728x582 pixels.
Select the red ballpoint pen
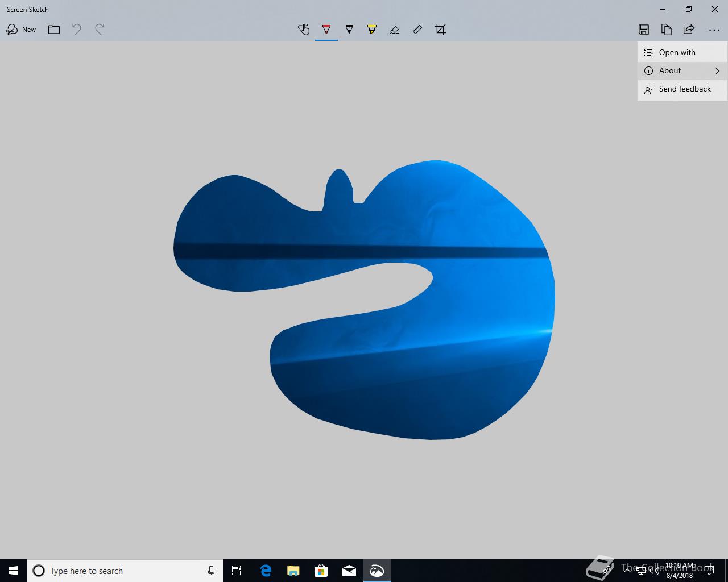tap(326, 30)
